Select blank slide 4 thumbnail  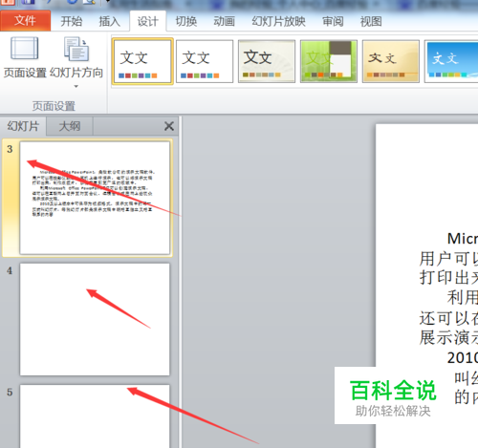pos(95,319)
